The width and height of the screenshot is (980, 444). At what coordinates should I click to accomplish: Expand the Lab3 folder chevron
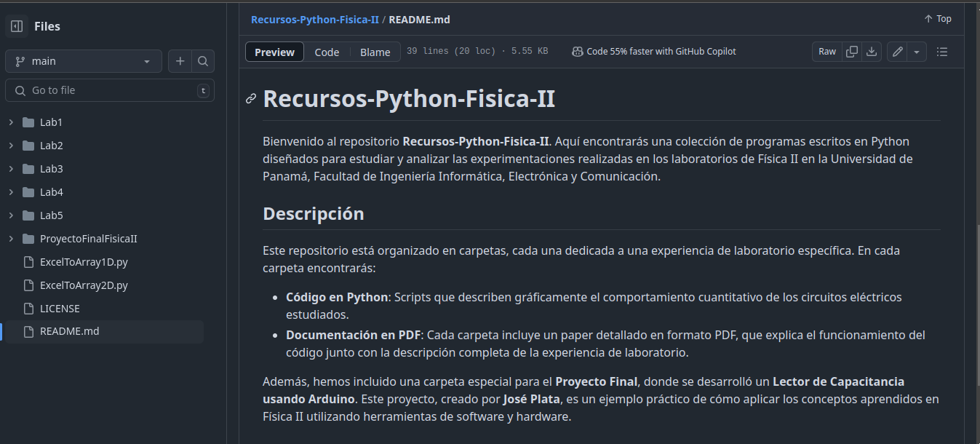click(11, 169)
